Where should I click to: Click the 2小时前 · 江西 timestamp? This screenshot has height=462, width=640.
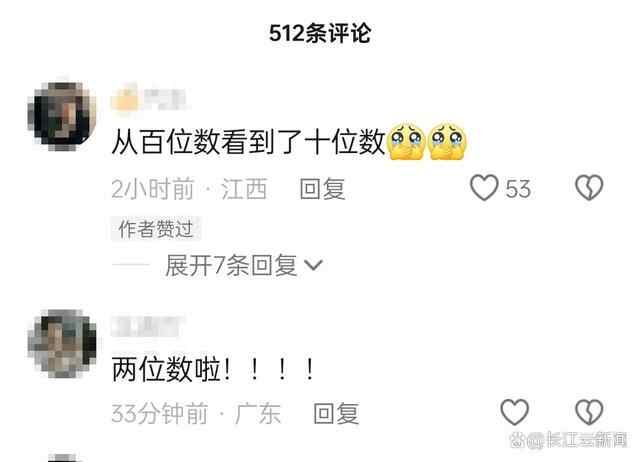tap(189, 189)
